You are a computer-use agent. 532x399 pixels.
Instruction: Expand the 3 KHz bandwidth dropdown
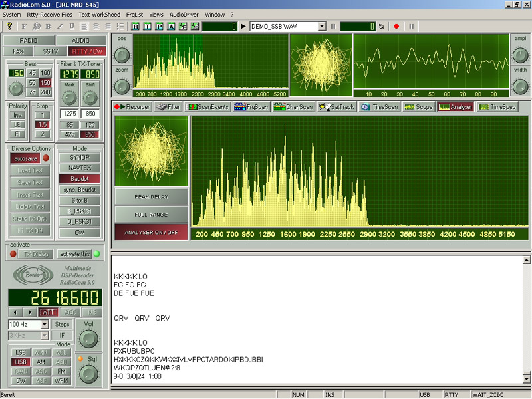(45, 336)
